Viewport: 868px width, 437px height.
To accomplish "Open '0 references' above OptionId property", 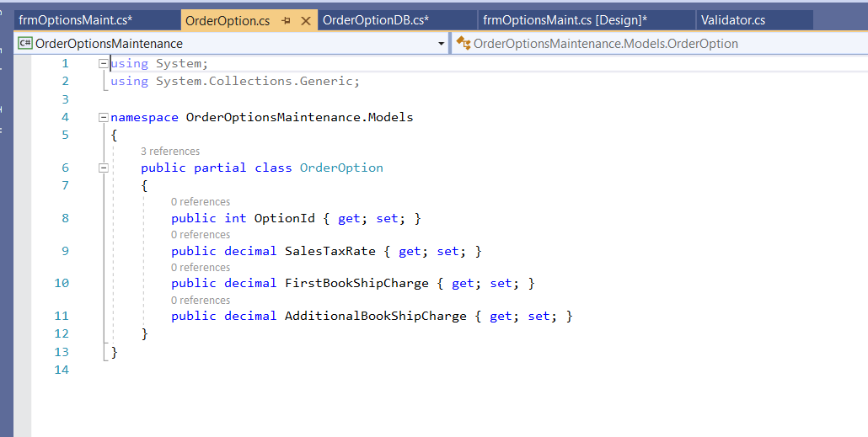I will tap(201, 202).
